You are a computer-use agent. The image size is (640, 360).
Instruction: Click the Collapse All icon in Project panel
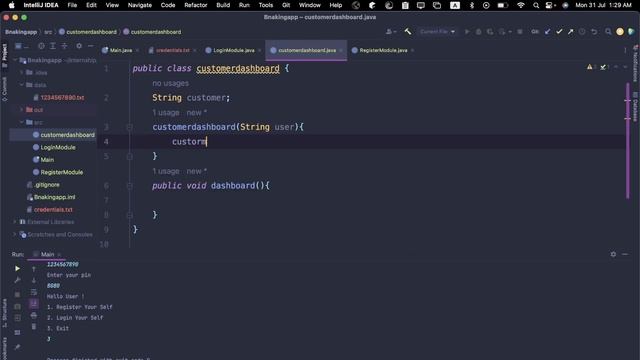[x=64, y=46]
